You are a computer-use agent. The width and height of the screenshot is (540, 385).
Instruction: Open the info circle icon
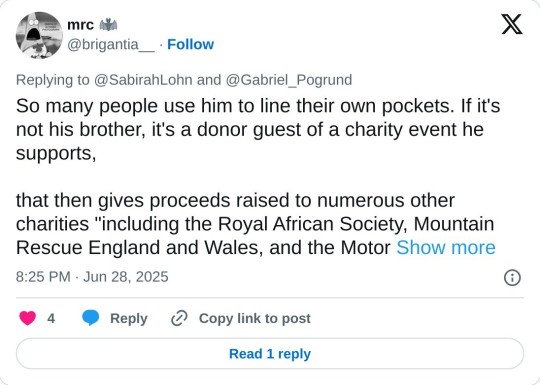point(512,278)
